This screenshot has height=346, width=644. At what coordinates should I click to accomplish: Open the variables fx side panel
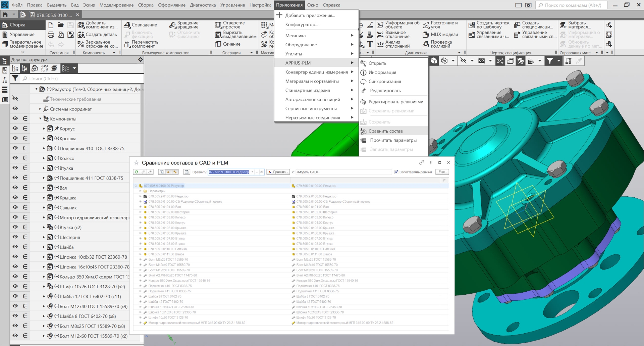pyautogui.click(x=5, y=80)
